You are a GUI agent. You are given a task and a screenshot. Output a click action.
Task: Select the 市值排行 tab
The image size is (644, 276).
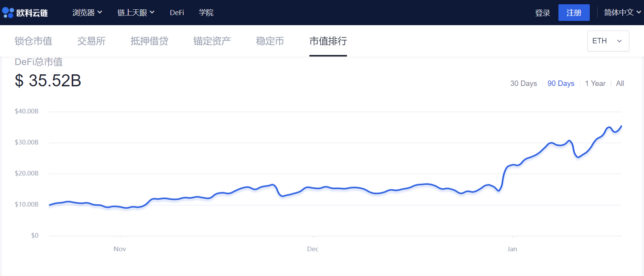click(328, 41)
